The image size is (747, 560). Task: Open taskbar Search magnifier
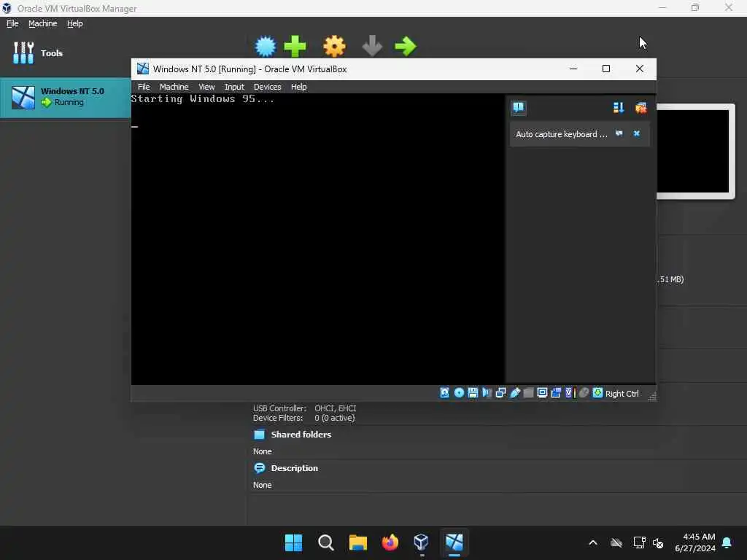326,542
